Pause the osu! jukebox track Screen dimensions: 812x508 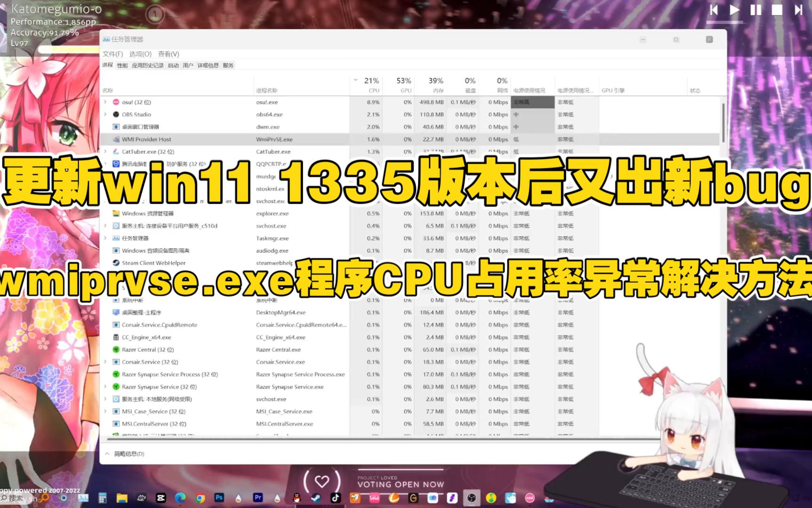coord(756,10)
